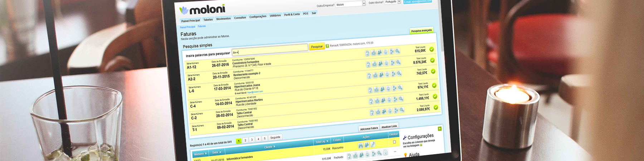
Task: Open the Configurações menu tab
Action: 258,16
